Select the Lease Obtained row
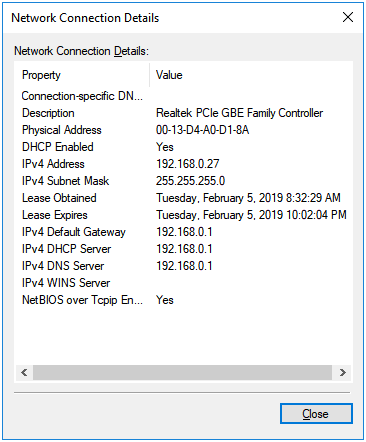Viewport: 366px width, 442px height. [x=183, y=198]
